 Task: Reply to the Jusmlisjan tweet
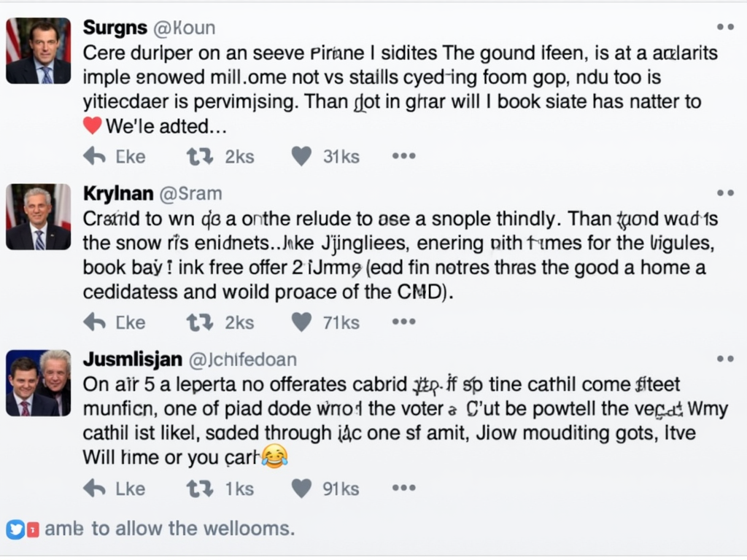(x=94, y=488)
